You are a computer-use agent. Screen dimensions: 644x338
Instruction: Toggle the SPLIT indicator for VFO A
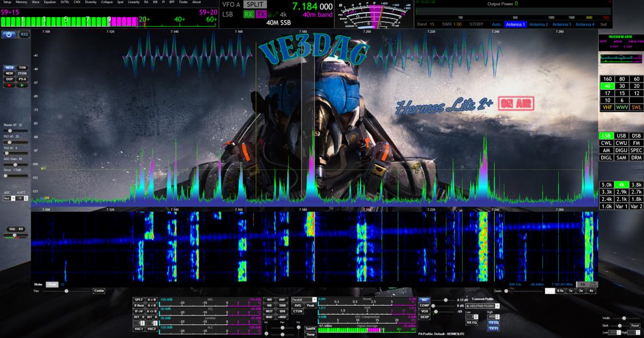[255, 4]
